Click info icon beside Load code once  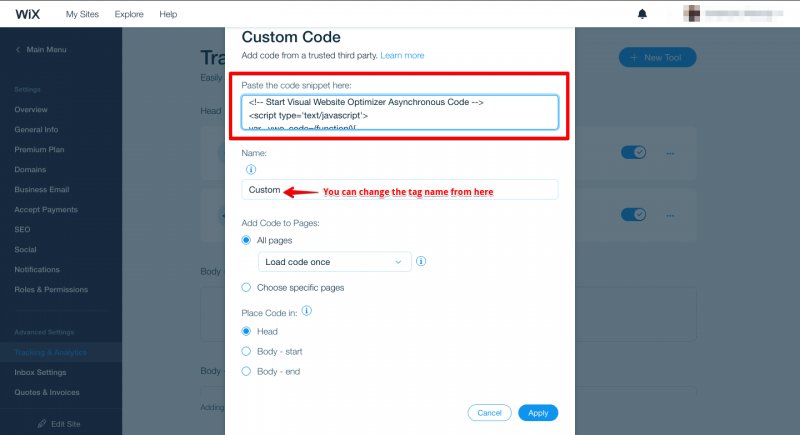[421, 261]
